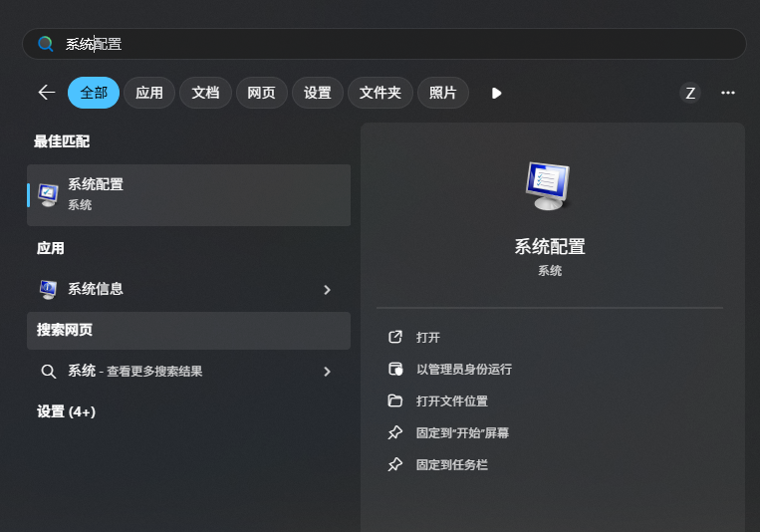The height and width of the screenshot is (532, 760).
Task: Click the 系统配置 icon in best match
Action: pyautogui.click(x=48, y=195)
